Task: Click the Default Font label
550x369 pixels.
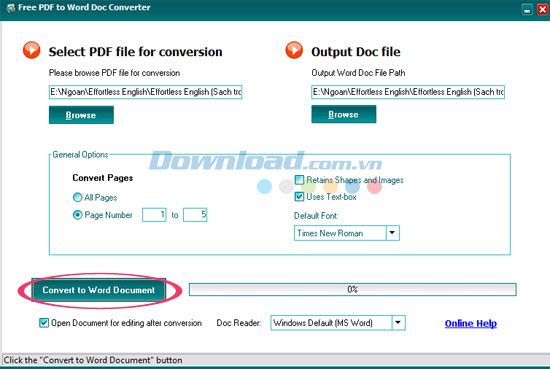Action: pyautogui.click(x=316, y=215)
